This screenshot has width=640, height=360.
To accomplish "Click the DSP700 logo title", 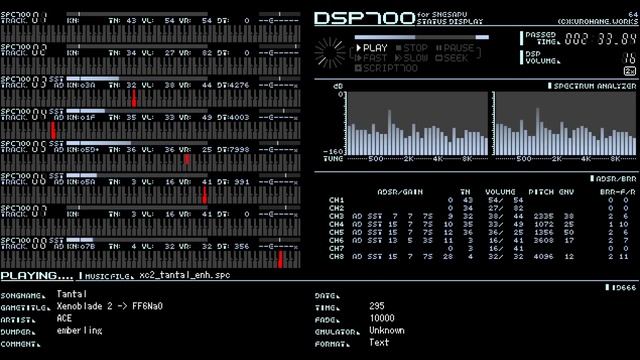I will pyautogui.click(x=364, y=18).
